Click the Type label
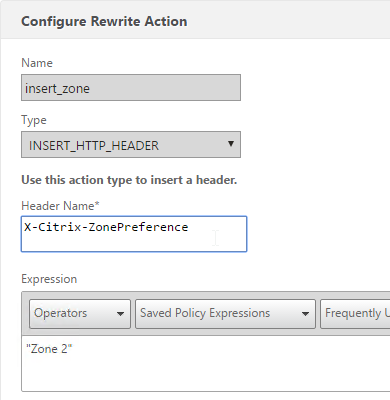The image size is (390, 400). (34, 120)
